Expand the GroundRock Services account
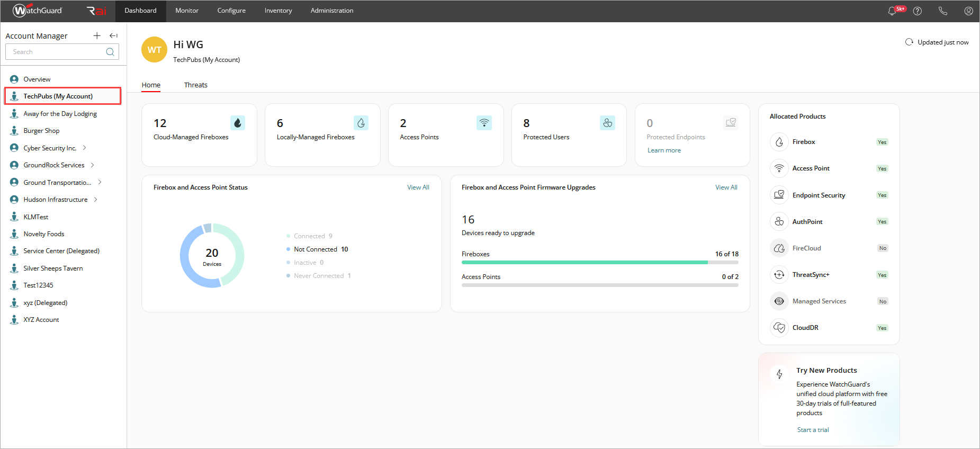The width and height of the screenshot is (980, 449). tap(93, 165)
